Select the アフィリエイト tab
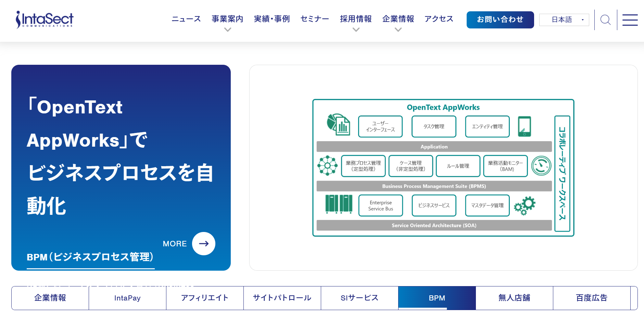Image resolution: width=644 pixels, height=319 pixels. coord(205,298)
